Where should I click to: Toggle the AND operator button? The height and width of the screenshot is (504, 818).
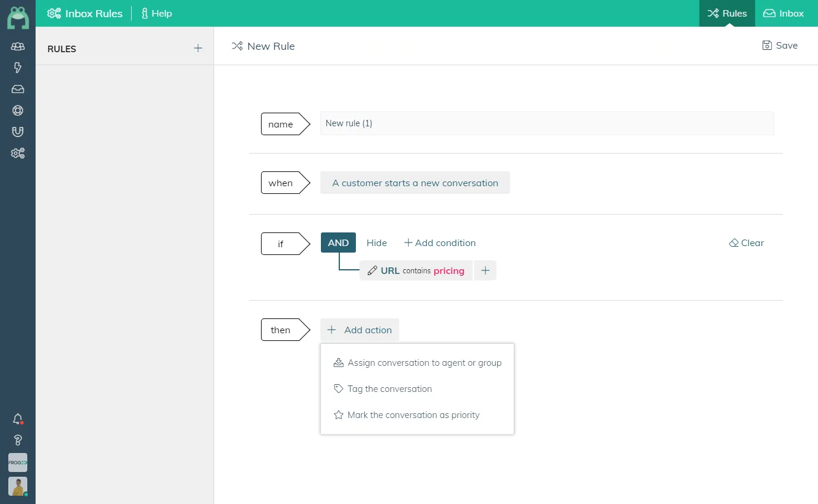click(x=338, y=243)
